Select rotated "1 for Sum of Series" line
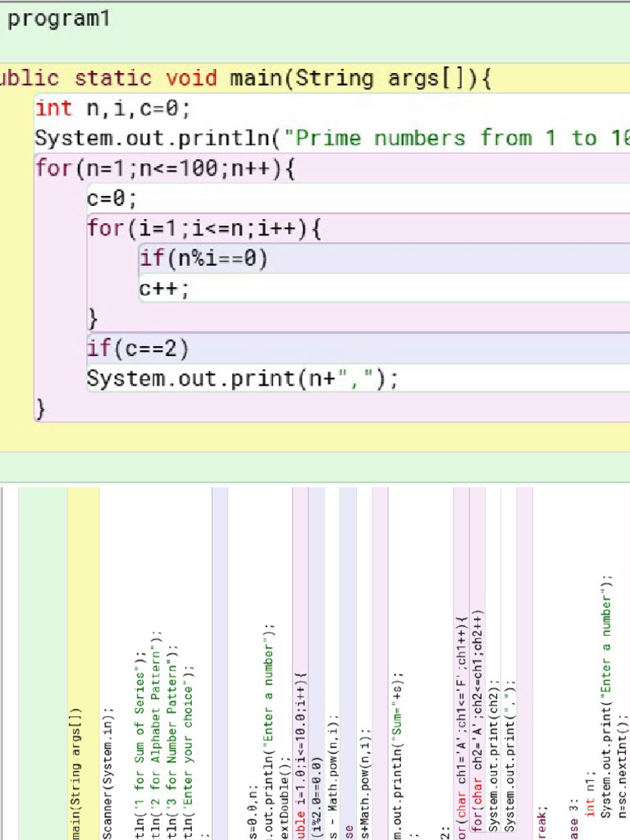This screenshot has height=840, width=630. click(x=139, y=745)
